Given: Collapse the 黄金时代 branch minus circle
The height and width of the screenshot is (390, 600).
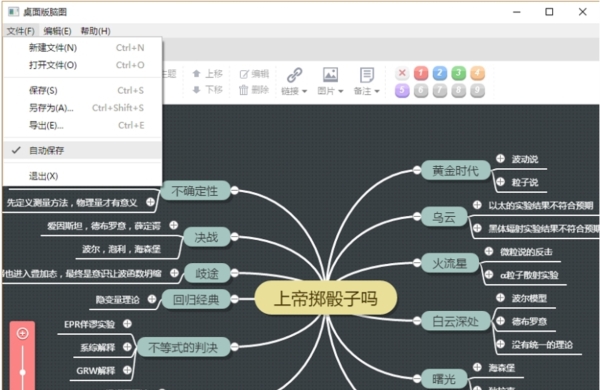Looking at the screenshot, I should [417, 170].
